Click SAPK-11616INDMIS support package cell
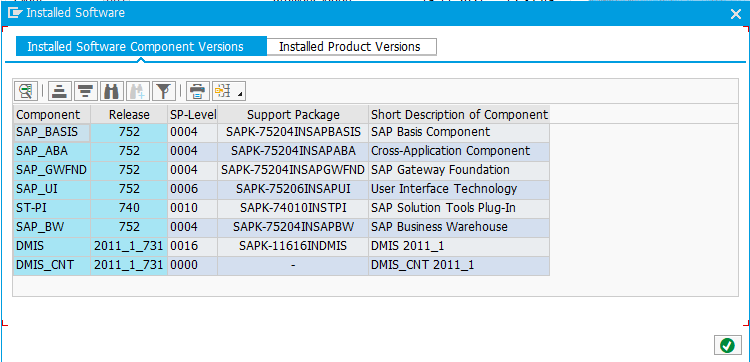The height and width of the screenshot is (362, 750). coord(293,247)
